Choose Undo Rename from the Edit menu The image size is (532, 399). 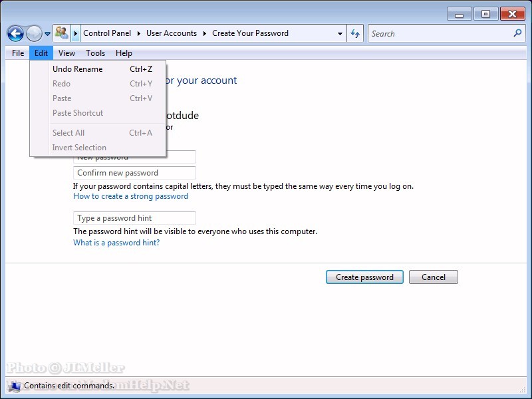[77, 69]
